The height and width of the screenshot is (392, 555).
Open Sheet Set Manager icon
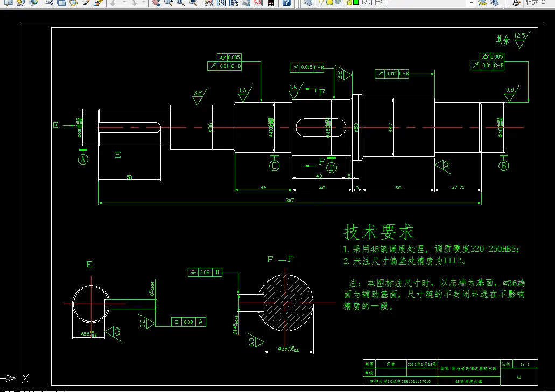click(246, 3)
